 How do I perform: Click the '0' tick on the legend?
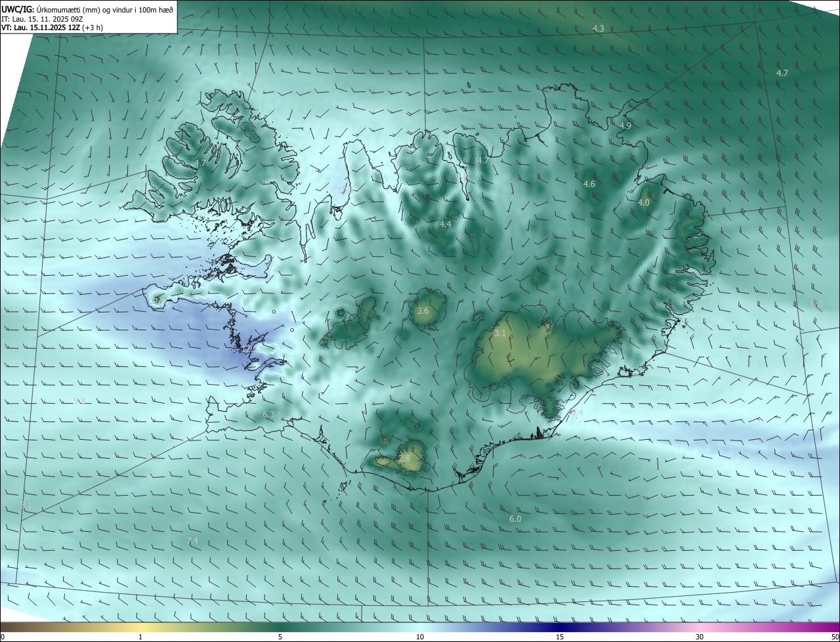(x=3, y=637)
